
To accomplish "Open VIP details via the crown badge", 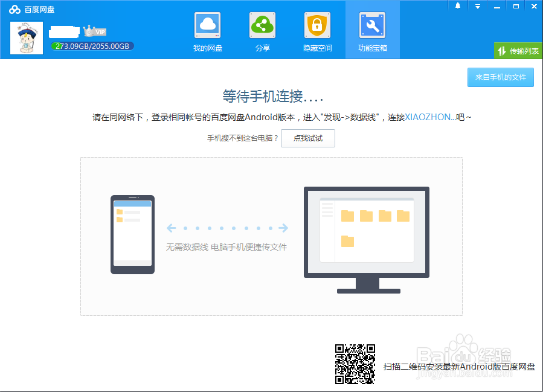I will 94,32.
